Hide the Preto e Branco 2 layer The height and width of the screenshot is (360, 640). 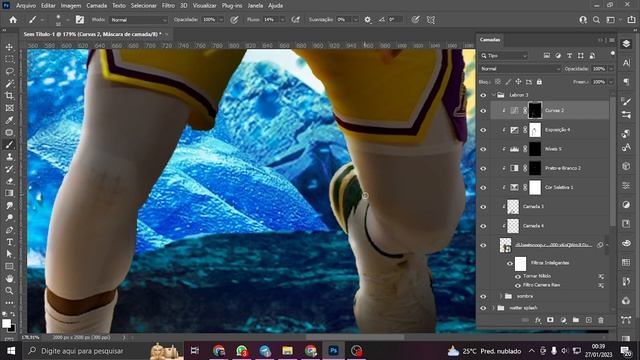coord(483,168)
